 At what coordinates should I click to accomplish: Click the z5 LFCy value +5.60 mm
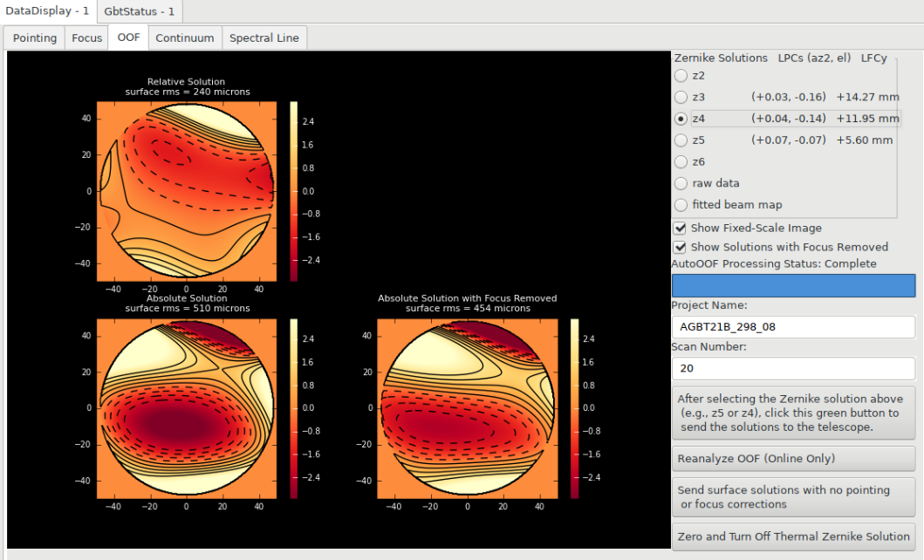[865, 140]
